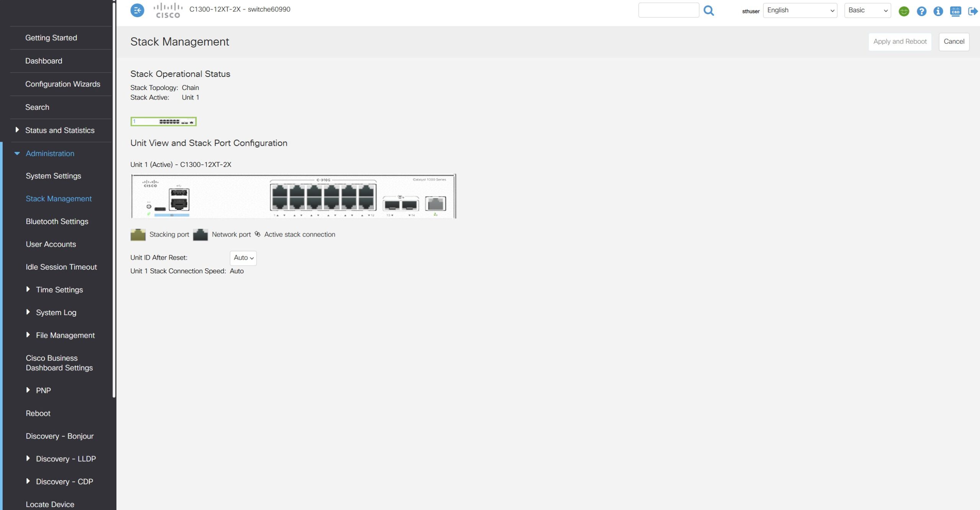Go to User Accounts page
This screenshot has height=510, width=980.
click(x=51, y=244)
